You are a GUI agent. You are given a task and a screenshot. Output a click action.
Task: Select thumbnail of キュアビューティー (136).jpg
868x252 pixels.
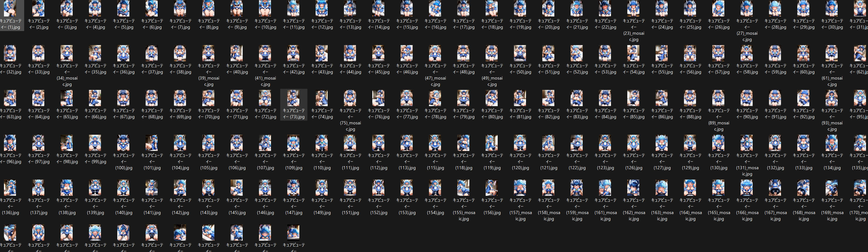10,188
